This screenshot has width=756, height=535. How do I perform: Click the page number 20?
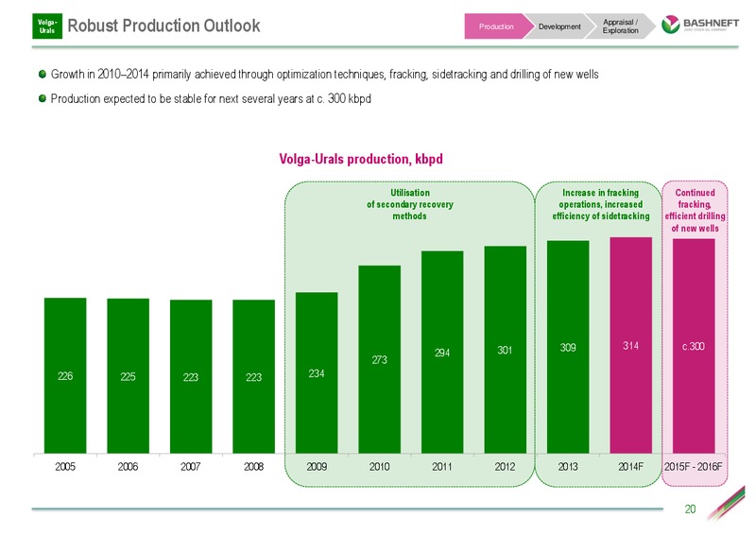point(690,509)
